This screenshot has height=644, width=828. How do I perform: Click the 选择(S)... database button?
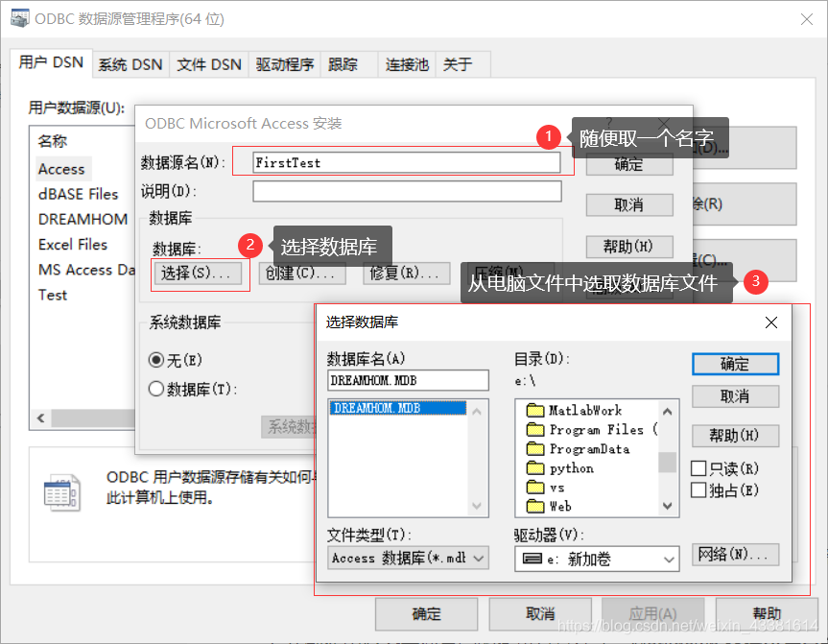198,274
